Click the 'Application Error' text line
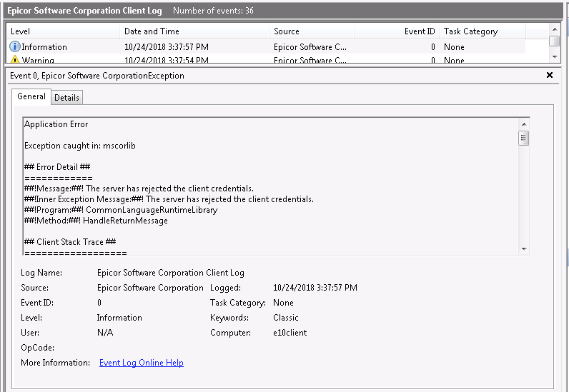Image resolution: width=569 pixels, height=392 pixels. coord(56,124)
